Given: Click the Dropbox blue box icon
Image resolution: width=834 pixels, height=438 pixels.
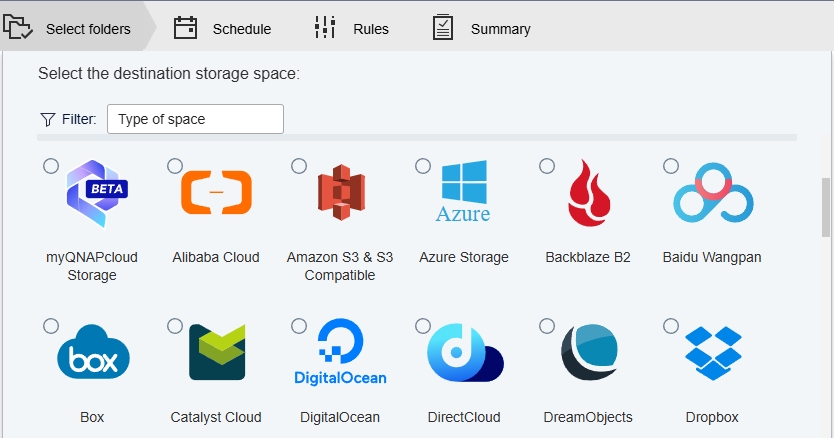Looking at the screenshot, I should coord(713,353).
